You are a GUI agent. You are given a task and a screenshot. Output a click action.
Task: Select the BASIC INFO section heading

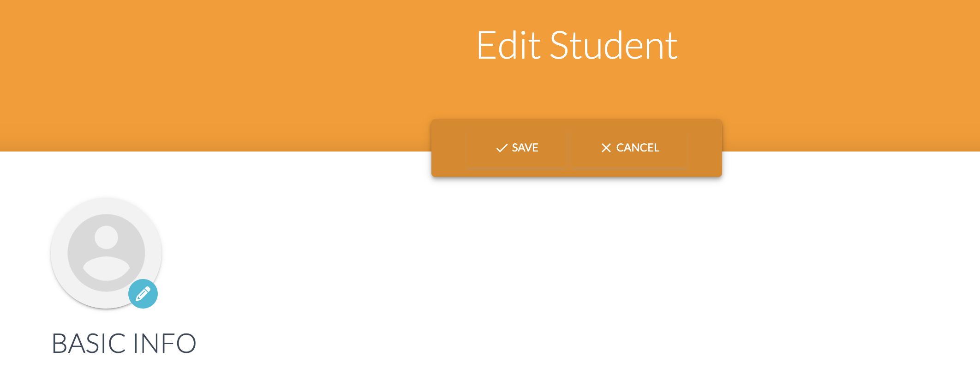point(124,344)
